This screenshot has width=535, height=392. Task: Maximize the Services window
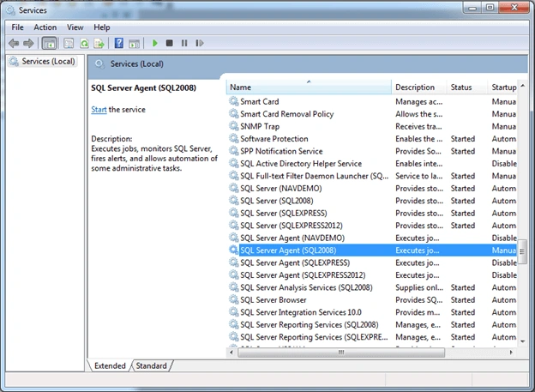tap(490, 8)
